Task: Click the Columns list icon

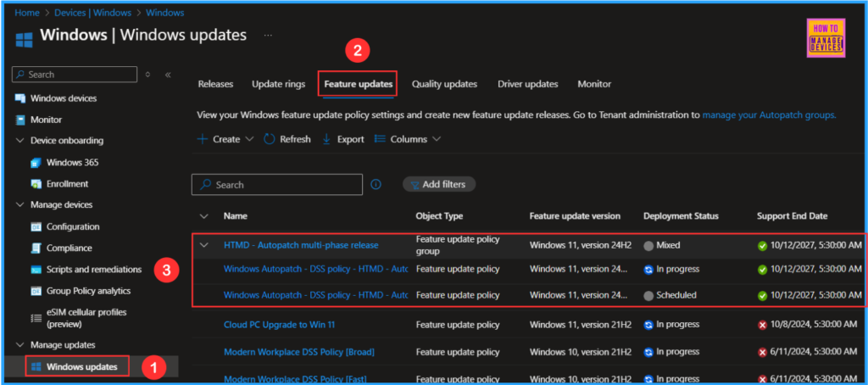Action: pyautogui.click(x=380, y=139)
